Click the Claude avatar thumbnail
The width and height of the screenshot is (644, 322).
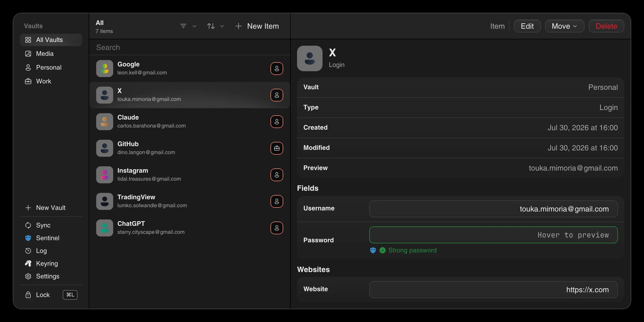(x=105, y=122)
